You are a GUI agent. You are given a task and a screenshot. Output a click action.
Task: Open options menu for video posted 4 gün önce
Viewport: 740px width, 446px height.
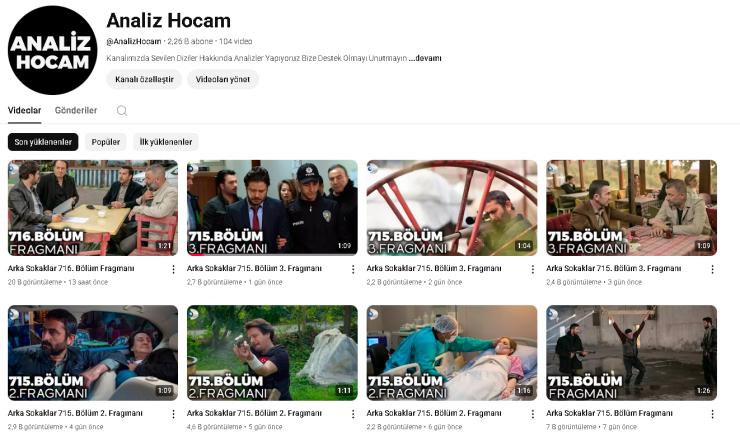(x=173, y=414)
